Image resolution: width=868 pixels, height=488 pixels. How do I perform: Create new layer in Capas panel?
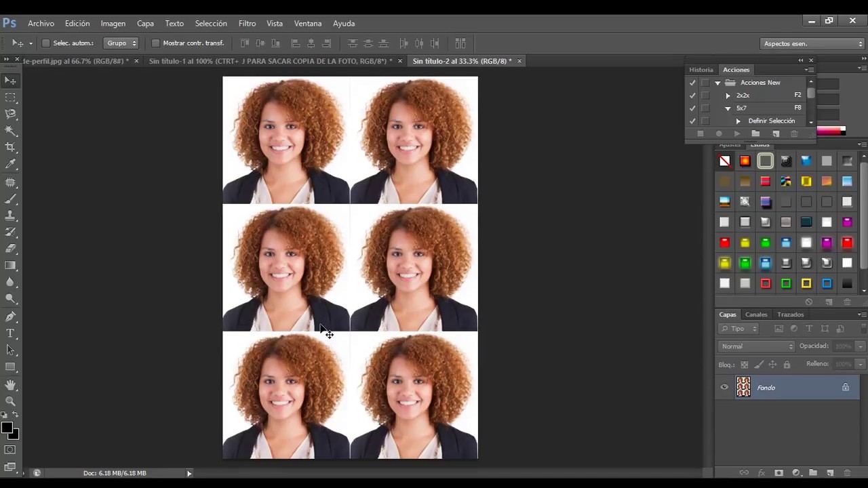[829, 472]
